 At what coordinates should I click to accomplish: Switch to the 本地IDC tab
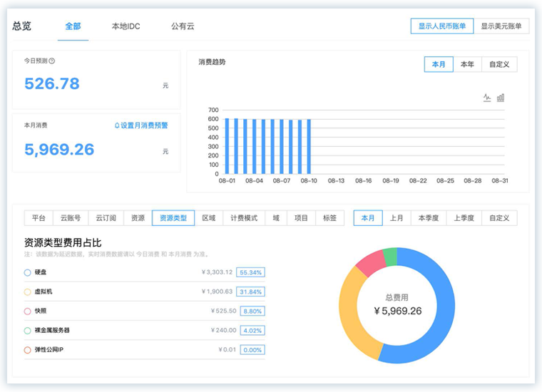[126, 26]
